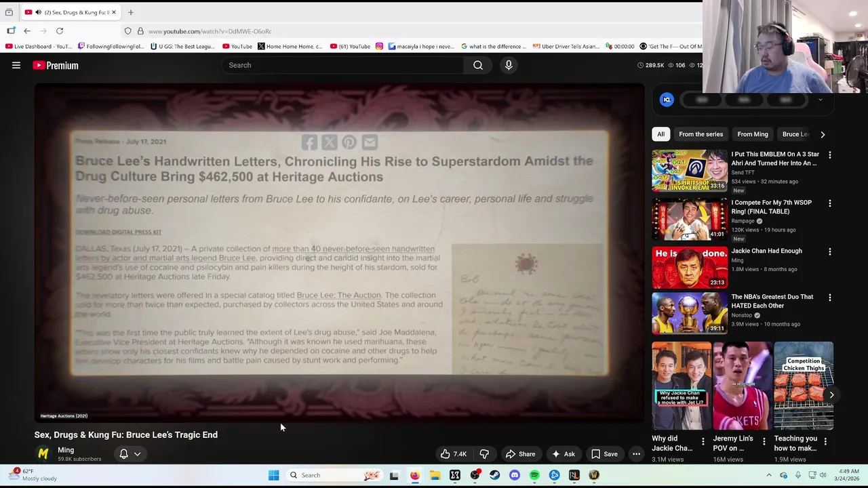Reload the current page

point(60,31)
